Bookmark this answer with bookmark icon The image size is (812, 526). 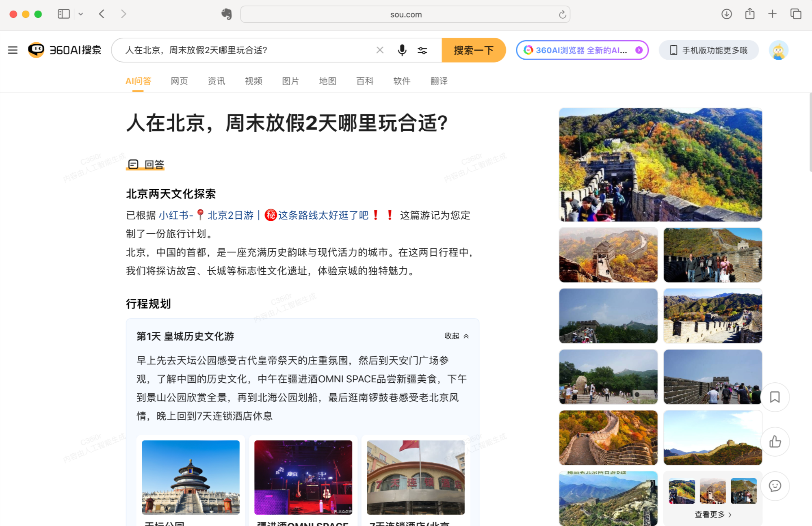[x=775, y=397]
